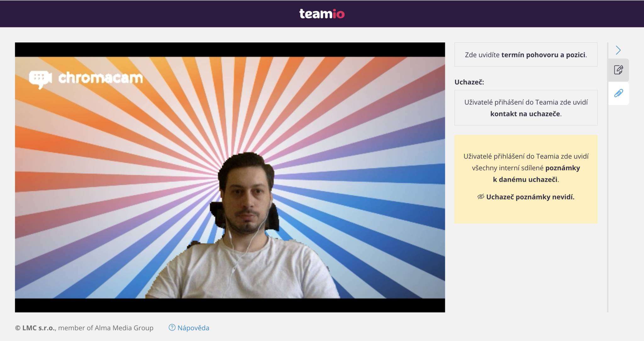Click the question mark help icon
The height and width of the screenshot is (341, 644).
point(172,327)
